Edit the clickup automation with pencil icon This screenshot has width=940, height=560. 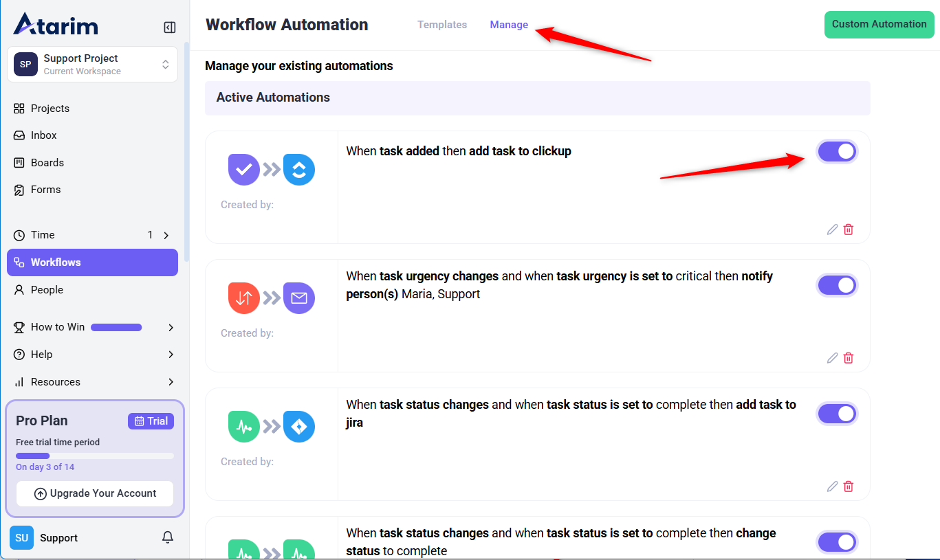click(x=832, y=229)
